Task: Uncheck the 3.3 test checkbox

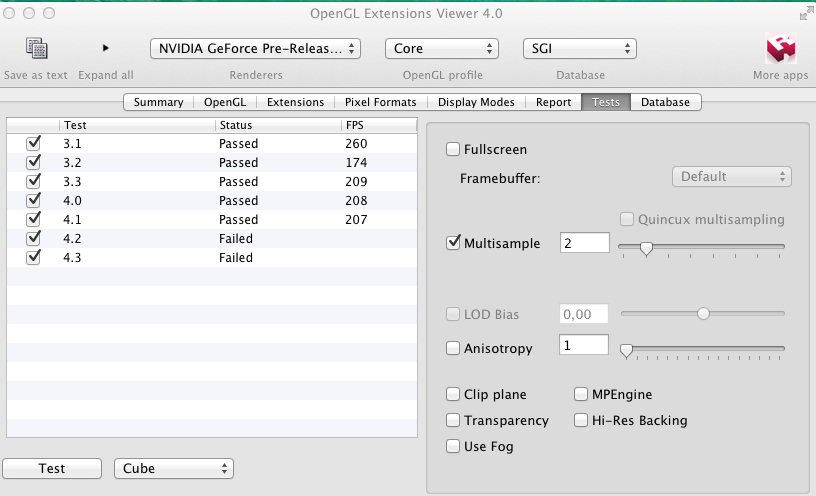Action: coord(33,181)
